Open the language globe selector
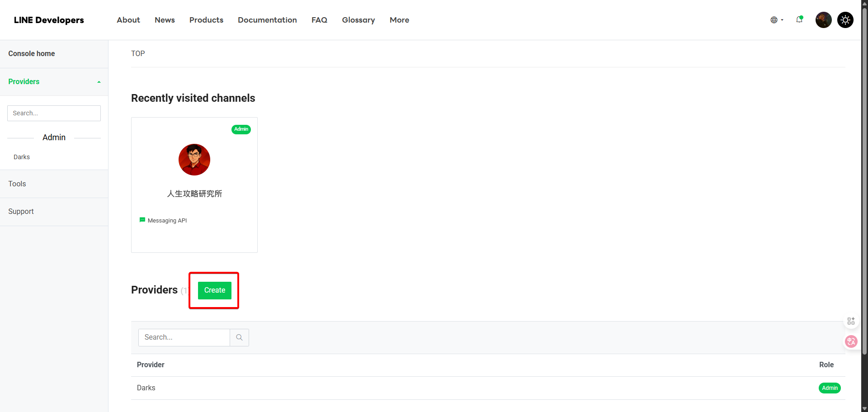This screenshot has height=412, width=868. point(776,20)
